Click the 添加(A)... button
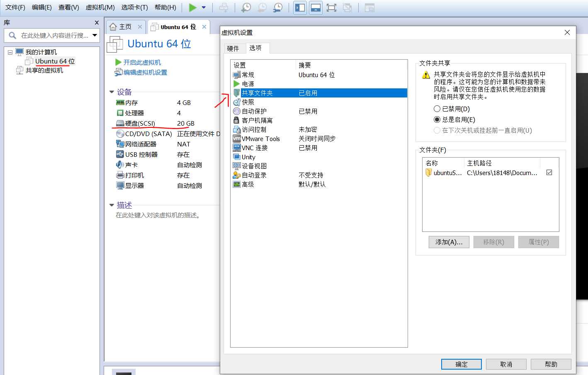The width and height of the screenshot is (588, 375). (x=449, y=242)
